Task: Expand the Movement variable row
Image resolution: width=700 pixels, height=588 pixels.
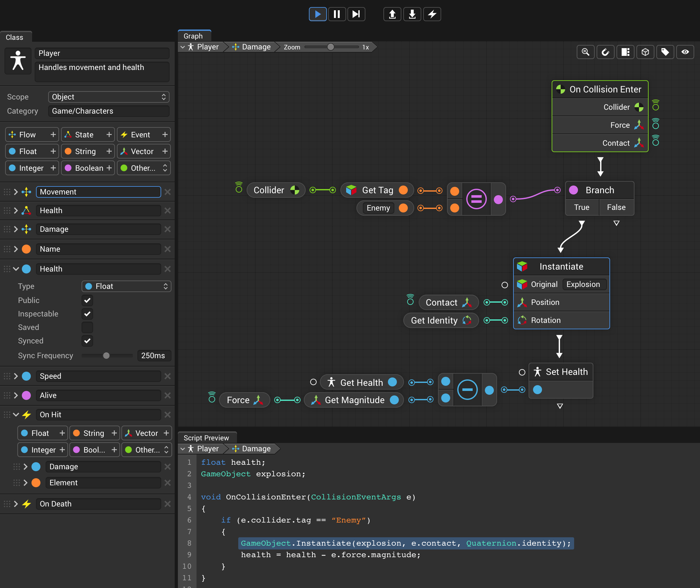Action: click(x=15, y=192)
